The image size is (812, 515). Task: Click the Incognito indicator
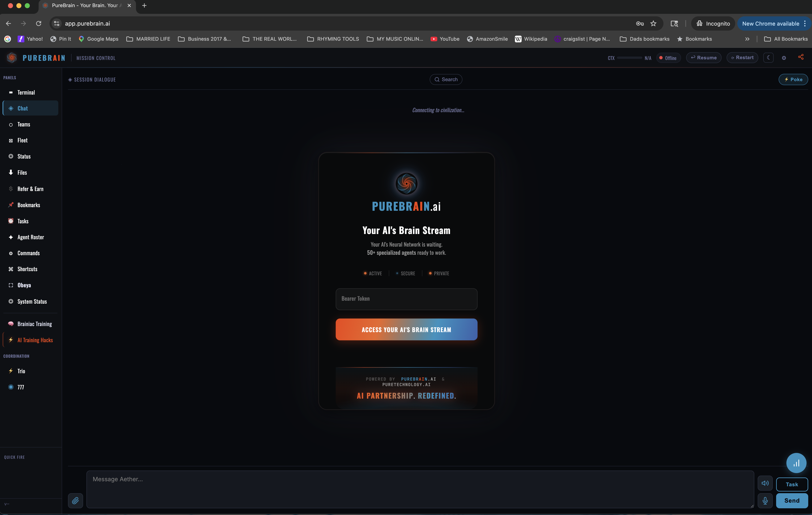pos(713,24)
